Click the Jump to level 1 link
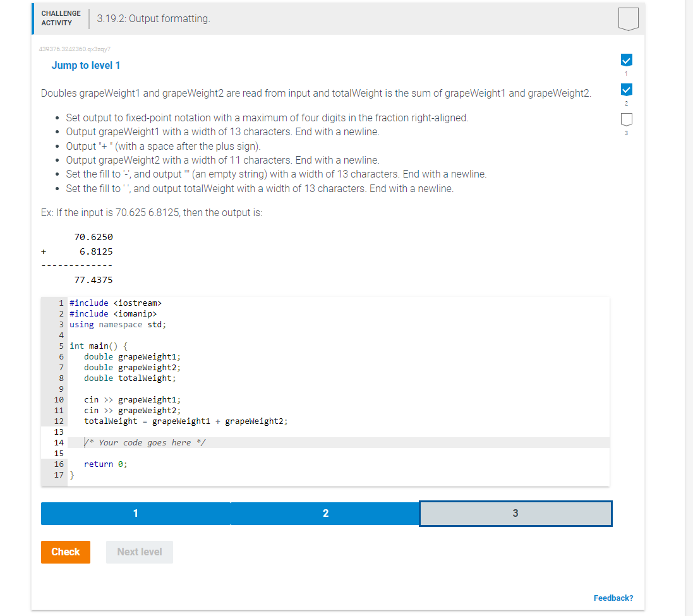This screenshot has width=693, height=616. 86,66
